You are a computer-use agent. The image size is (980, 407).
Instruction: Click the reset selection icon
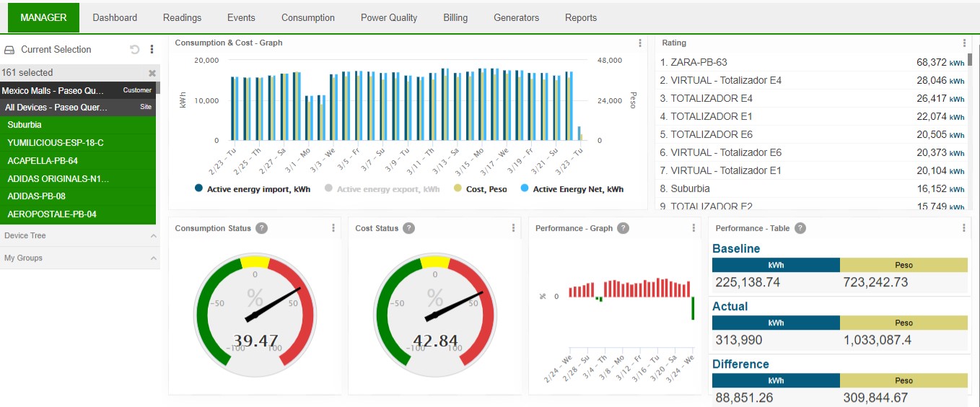tap(135, 50)
